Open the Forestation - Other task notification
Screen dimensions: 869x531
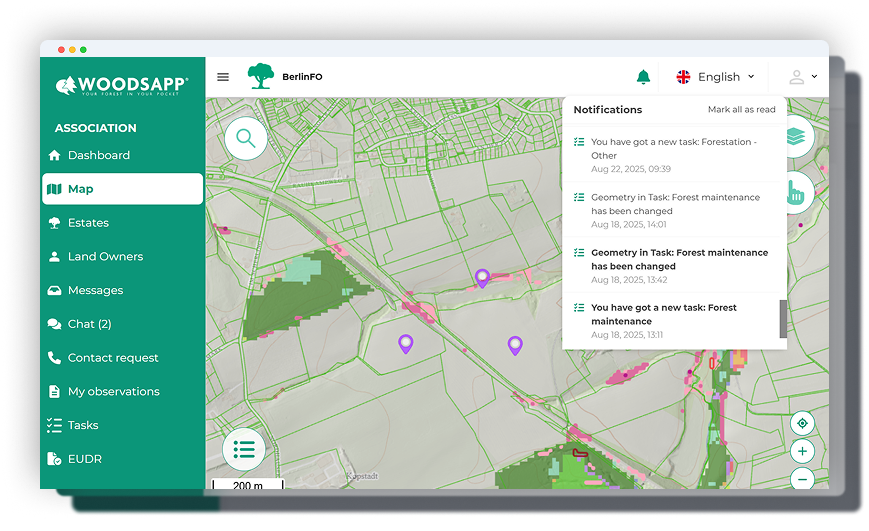tap(672, 154)
